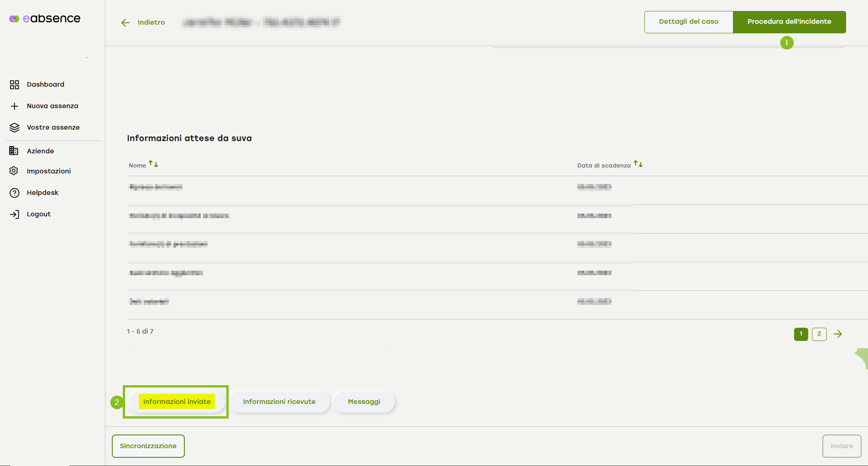Open Nuova assenza in sidebar

click(52, 106)
